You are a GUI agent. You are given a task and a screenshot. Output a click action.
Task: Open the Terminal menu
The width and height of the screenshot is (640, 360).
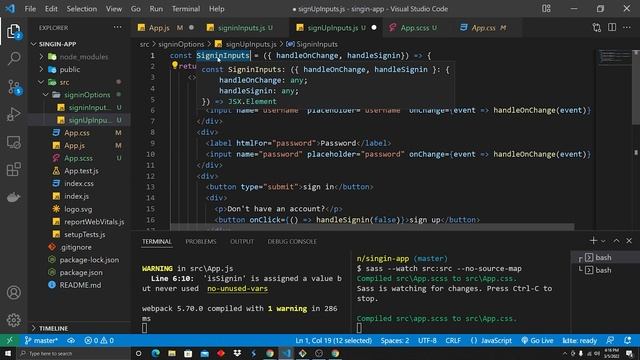coord(186,9)
